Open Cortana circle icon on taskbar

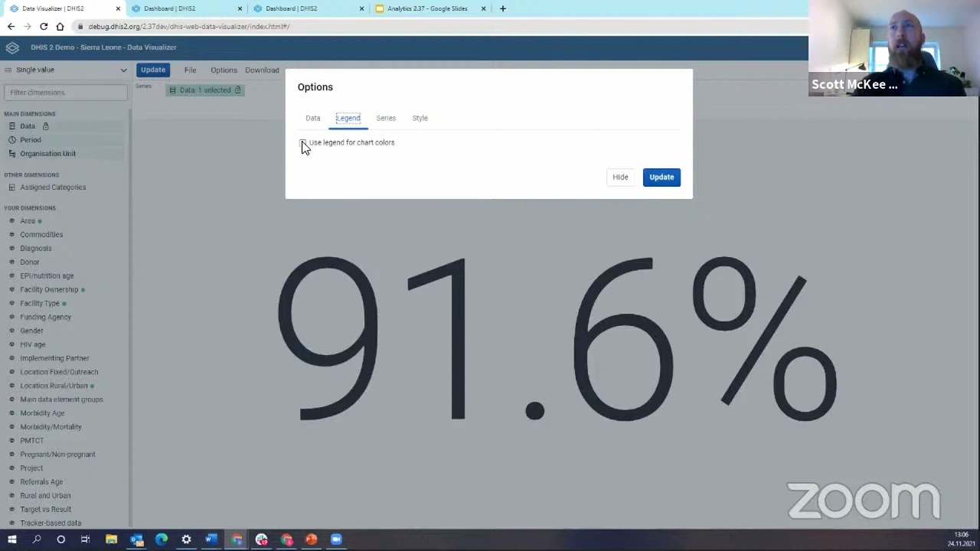tap(61, 540)
